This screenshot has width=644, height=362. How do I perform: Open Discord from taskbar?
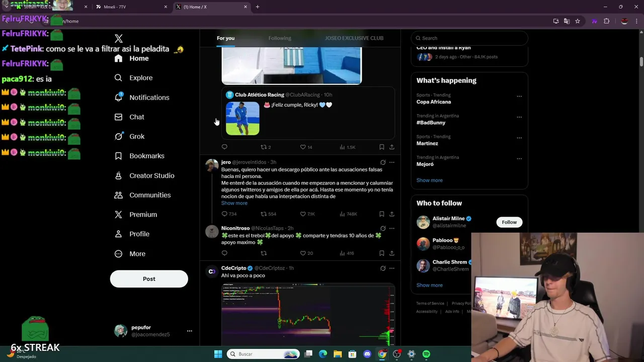pos(367,354)
